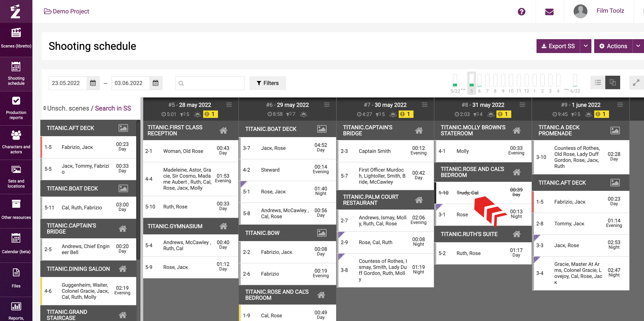Click house icon of Molly Brown's Stateroom
The image size is (644, 321).
click(x=517, y=130)
